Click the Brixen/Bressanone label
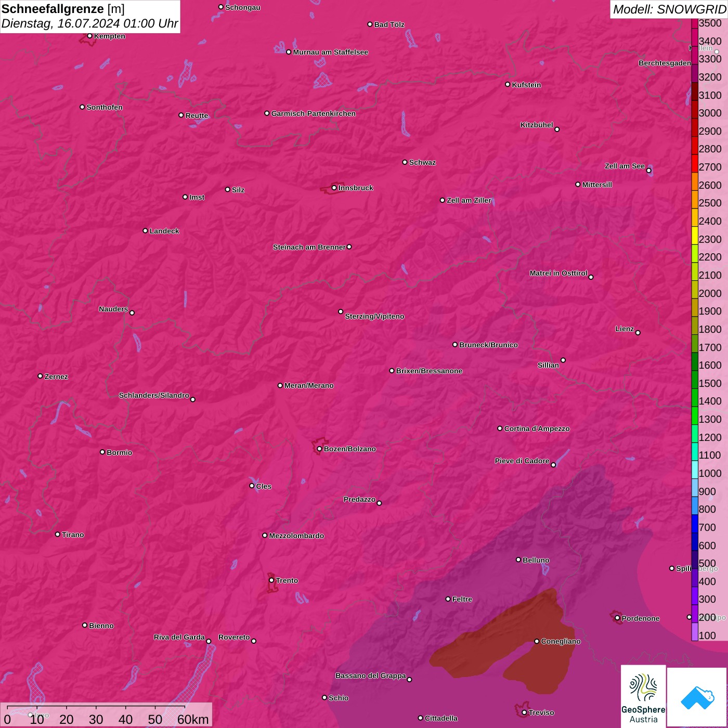 [429, 371]
